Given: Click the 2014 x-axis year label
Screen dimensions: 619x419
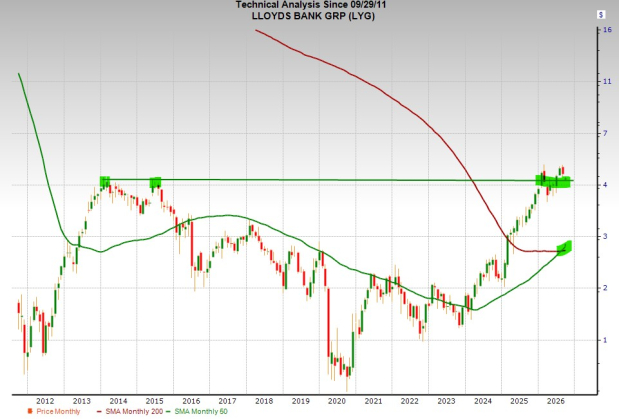Looking at the screenshot, I should 118,401.
